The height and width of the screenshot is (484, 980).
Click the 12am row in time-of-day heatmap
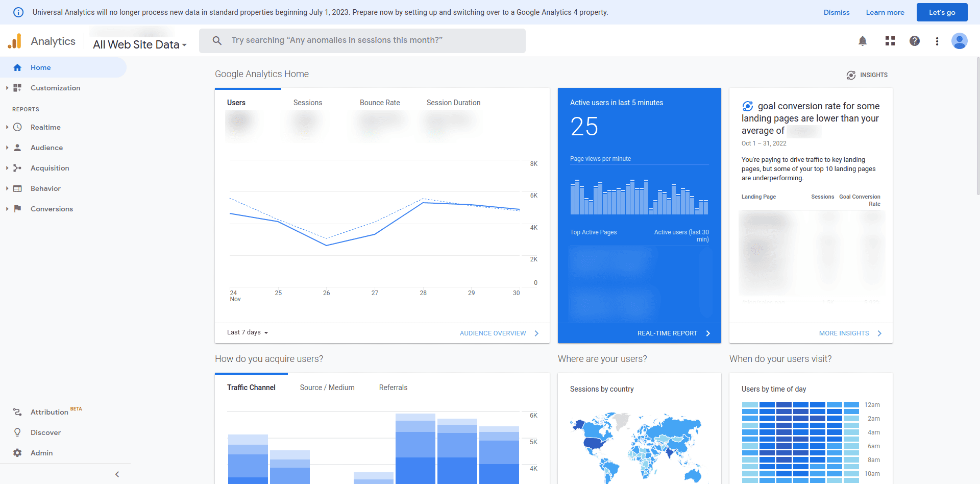(800, 405)
